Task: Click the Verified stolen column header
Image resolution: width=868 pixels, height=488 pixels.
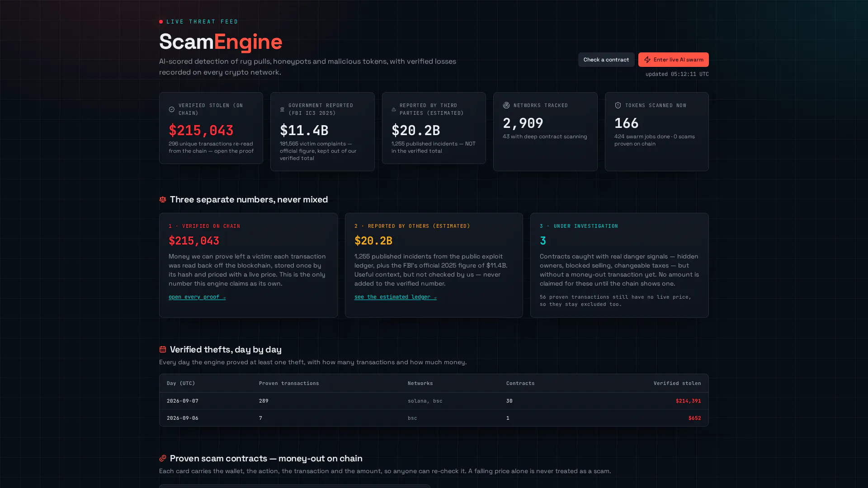Action: [677, 383]
